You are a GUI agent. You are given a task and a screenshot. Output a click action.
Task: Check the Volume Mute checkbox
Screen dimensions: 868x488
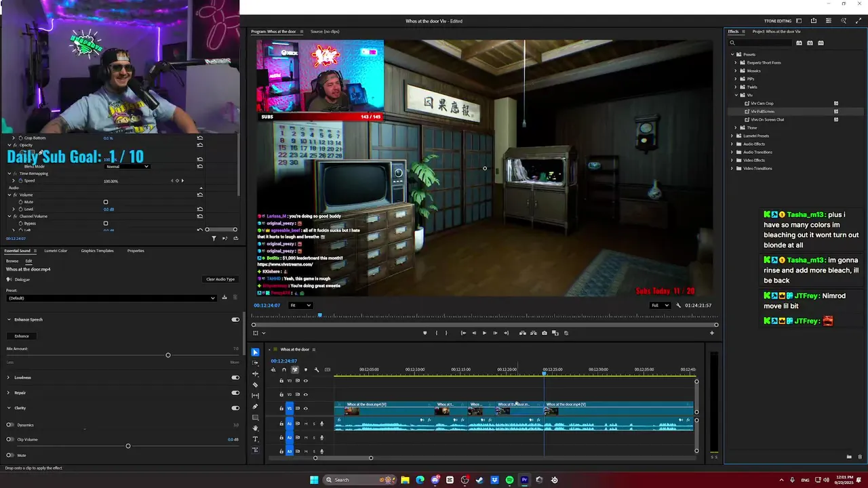click(x=106, y=202)
